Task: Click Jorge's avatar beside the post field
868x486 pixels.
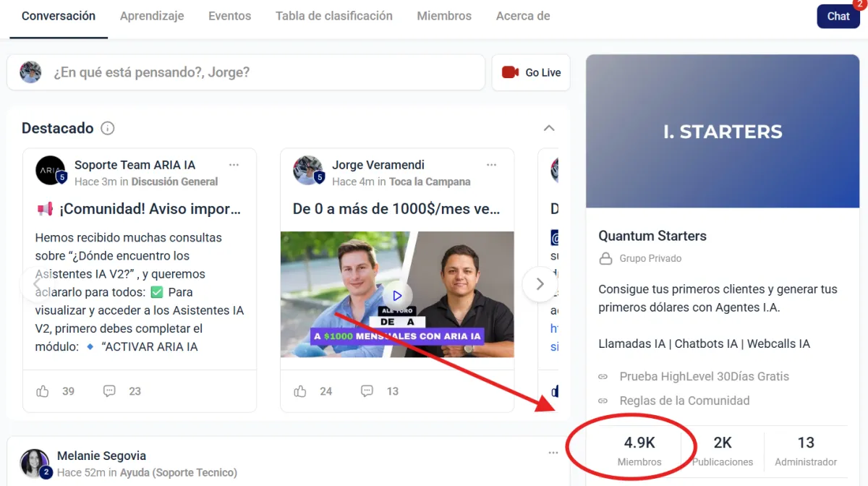Action: tap(30, 72)
